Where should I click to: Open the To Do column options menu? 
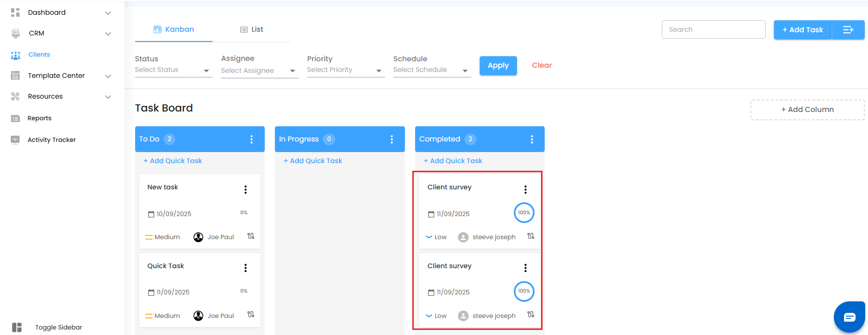tap(251, 139)
